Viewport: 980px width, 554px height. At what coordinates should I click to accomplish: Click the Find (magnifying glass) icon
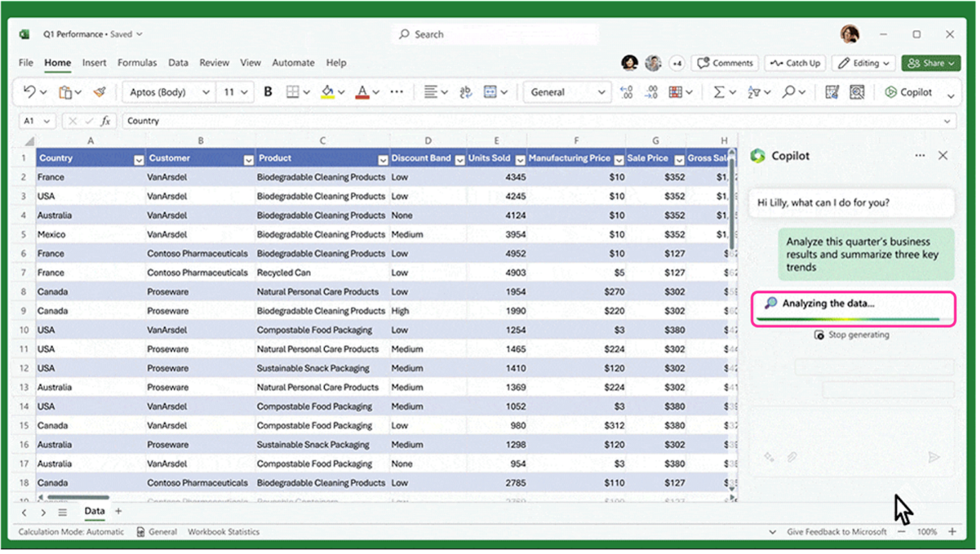tap(790, 91)
